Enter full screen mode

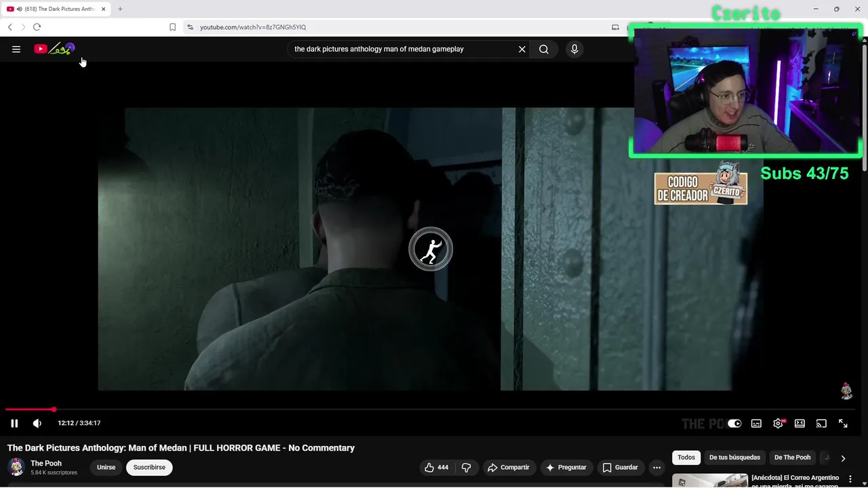[843, 424]
